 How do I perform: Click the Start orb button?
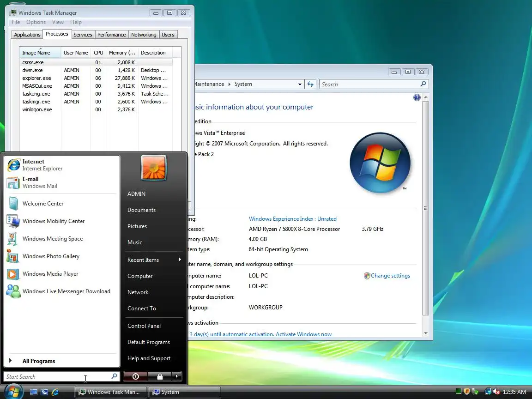click(x=13, y=392)
